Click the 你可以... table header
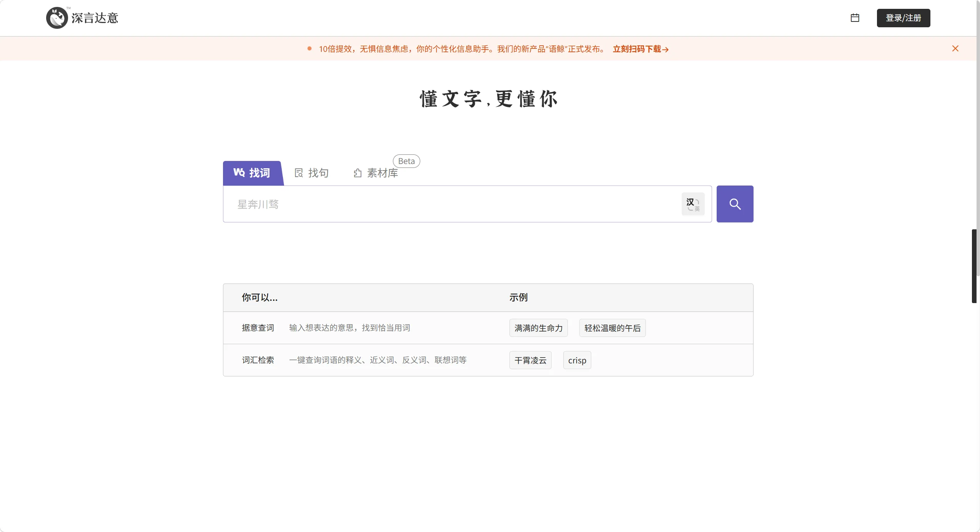 [260, 297]
